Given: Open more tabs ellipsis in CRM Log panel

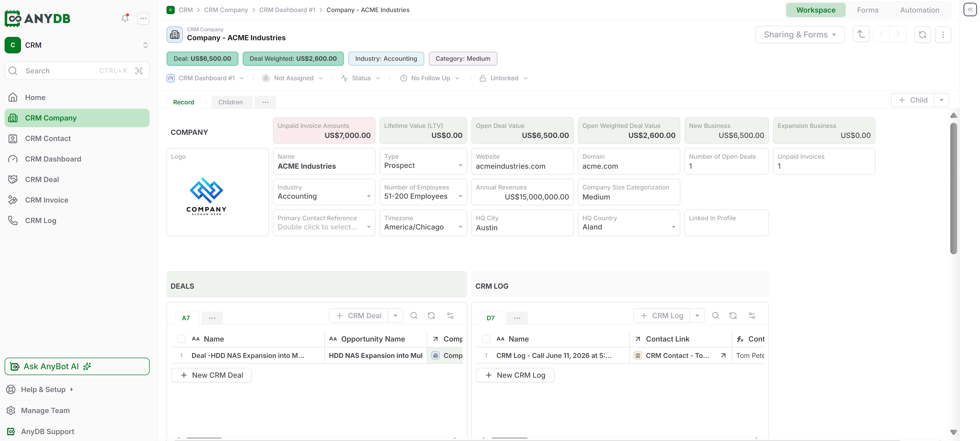Looking at the screenshot, I should point(517,318).
